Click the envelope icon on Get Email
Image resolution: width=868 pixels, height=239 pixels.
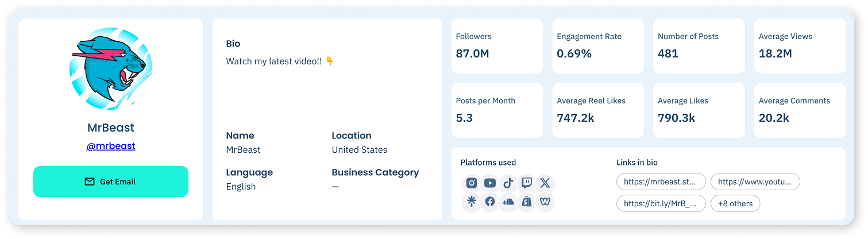pos(90,182)
